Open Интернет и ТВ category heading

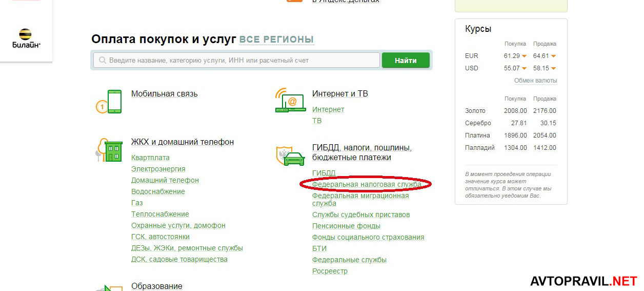[x=340, y=93]
